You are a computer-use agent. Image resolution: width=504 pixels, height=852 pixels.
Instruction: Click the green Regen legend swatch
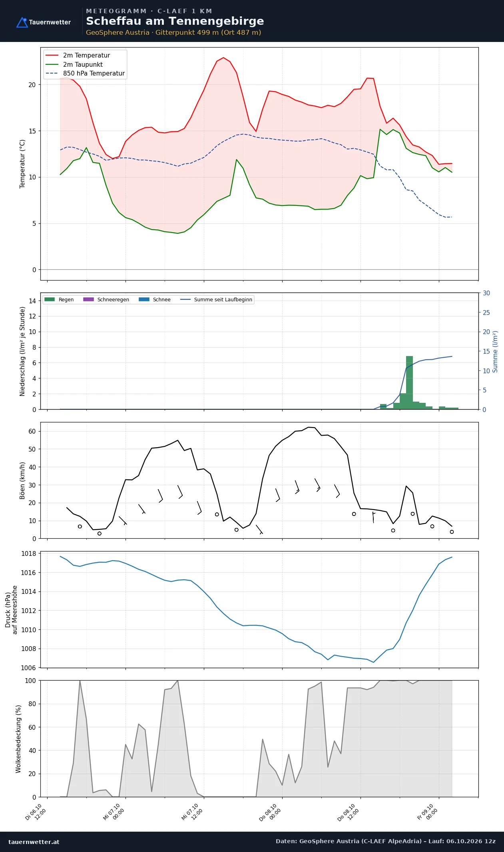[x=49, y=299]
